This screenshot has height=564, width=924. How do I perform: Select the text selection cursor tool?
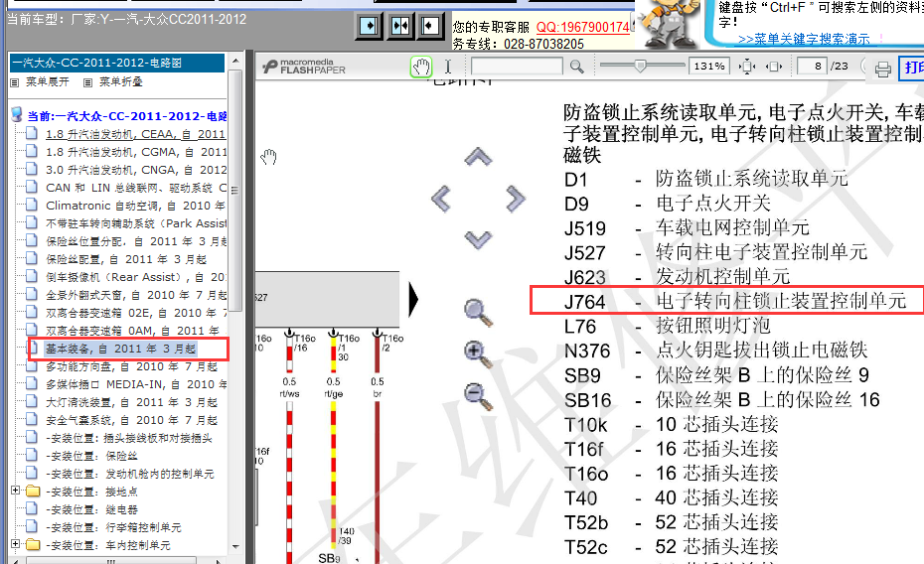448,67
